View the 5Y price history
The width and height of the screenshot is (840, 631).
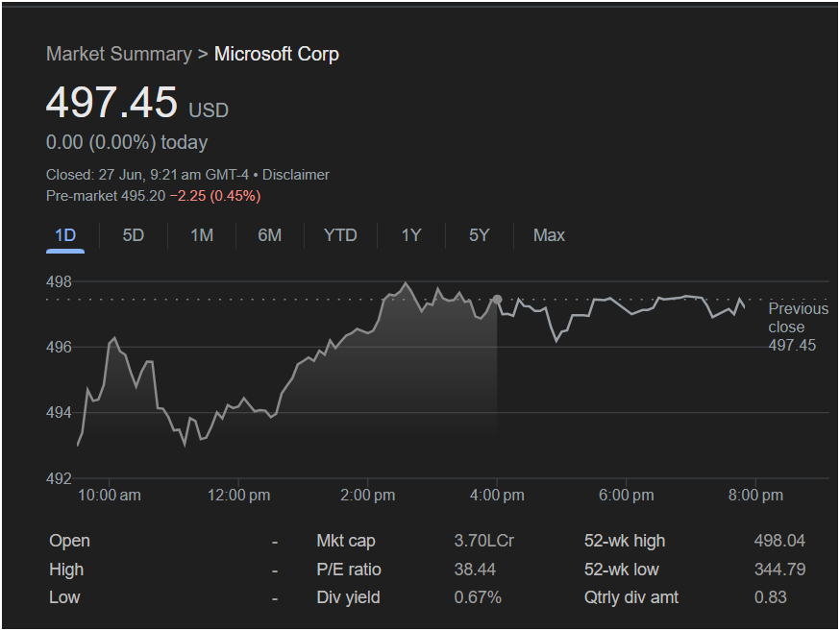[x=479, y=235]
